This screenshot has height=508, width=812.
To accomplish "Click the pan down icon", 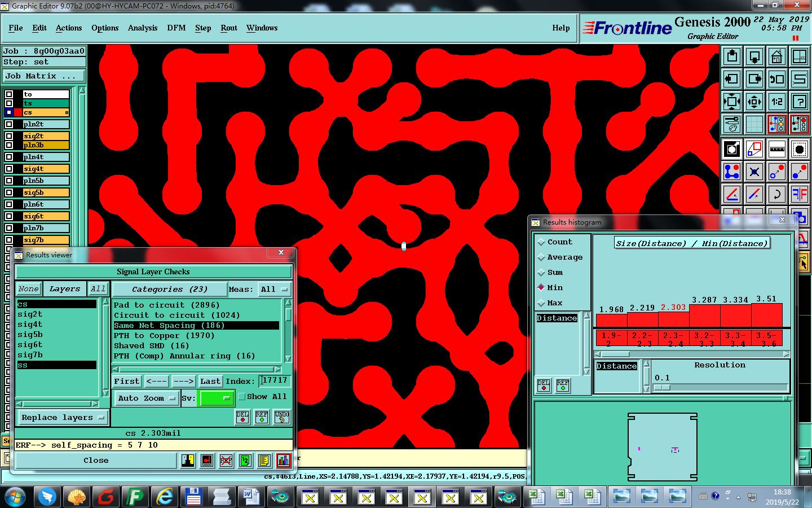I will 754,56.
